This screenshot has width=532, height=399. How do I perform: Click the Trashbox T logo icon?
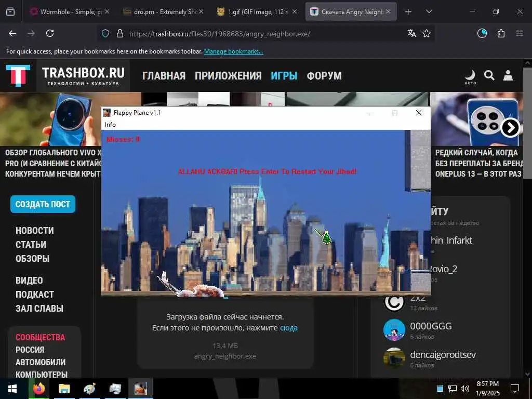point(18,75)
